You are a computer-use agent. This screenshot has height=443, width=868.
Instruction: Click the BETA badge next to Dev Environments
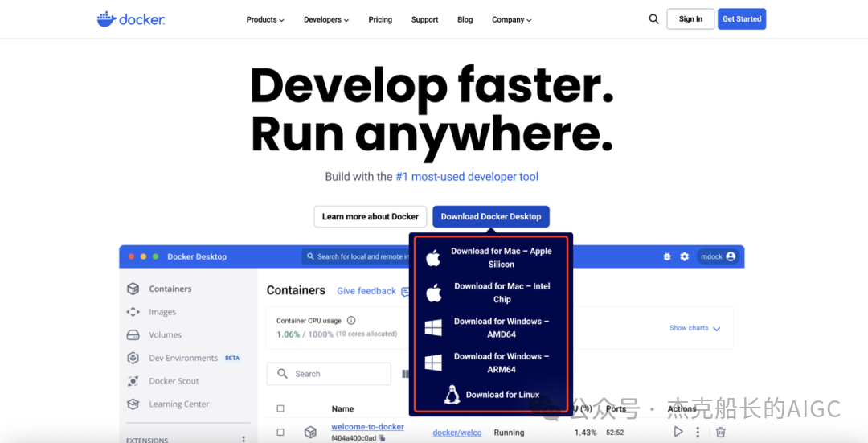coord(232,359)
